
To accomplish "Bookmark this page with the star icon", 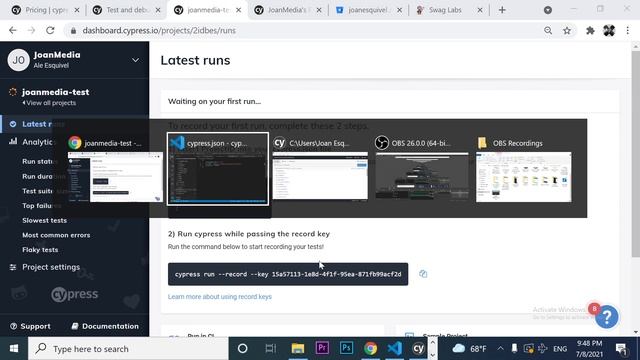I will point(567,31).
